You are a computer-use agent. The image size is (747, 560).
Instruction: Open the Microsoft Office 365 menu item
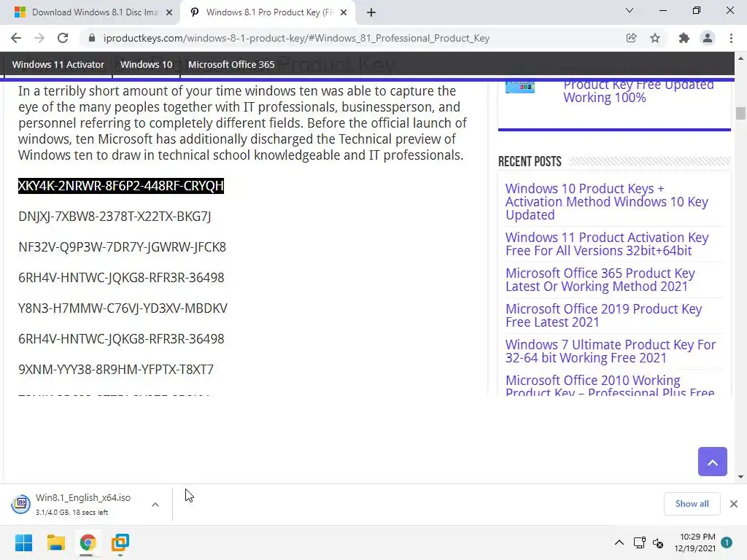click(x=231, y=65)
